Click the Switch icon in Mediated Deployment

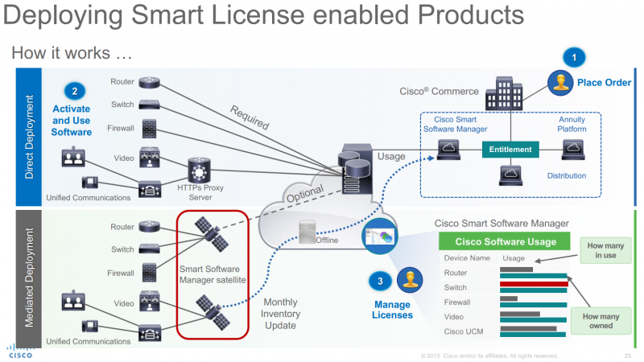[x=149, y=249]
